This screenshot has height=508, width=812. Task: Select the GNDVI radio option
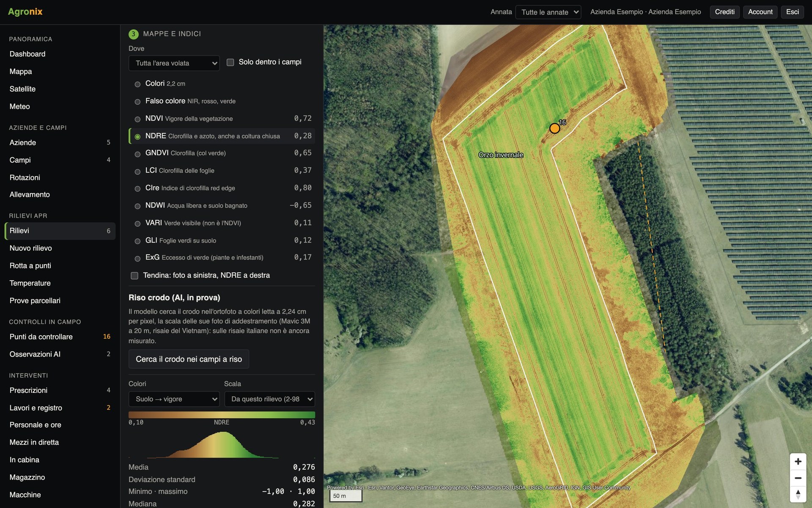[137, 154]
